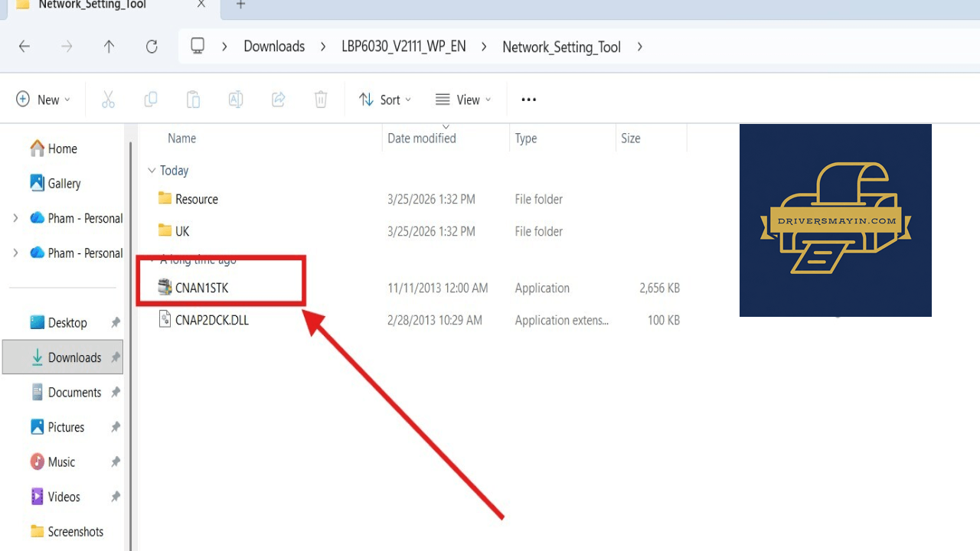This screenshot has width=980, height=551.
Task: Open Downloads in the navigation pane
Action: (63, 357)
